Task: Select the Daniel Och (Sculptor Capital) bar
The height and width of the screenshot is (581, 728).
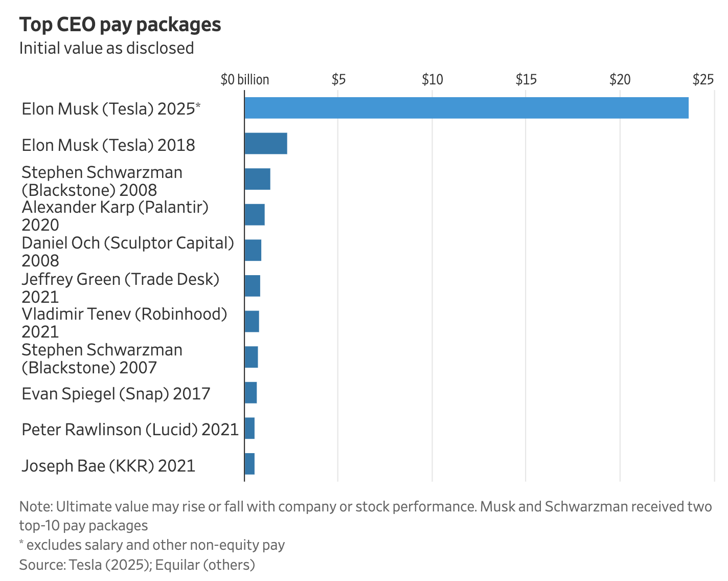Action: [253, 250]
